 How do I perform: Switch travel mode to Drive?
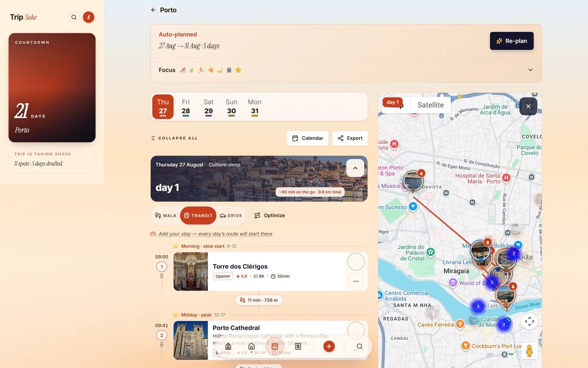click(231, 216)
